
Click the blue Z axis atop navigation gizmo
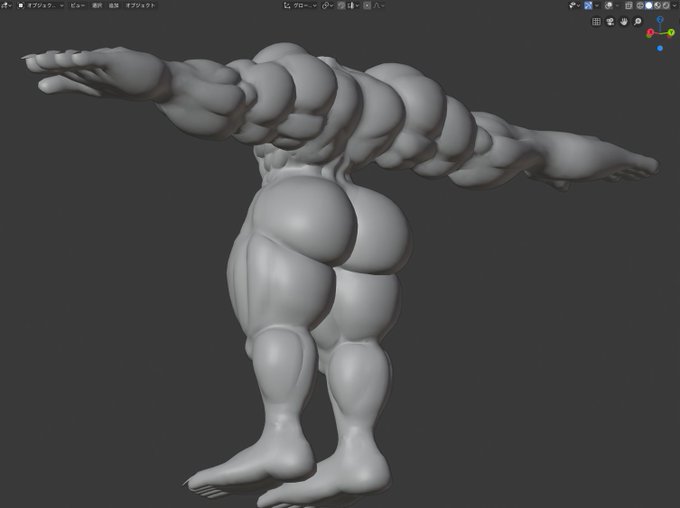660,20
